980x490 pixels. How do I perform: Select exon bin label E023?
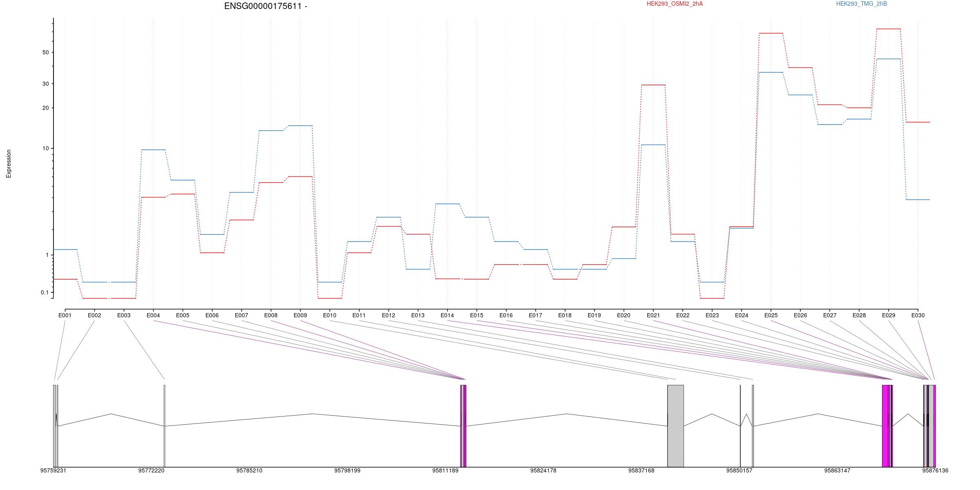712,315
